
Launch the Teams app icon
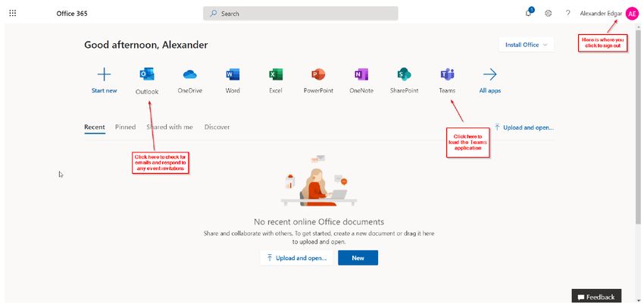(447, 74)
